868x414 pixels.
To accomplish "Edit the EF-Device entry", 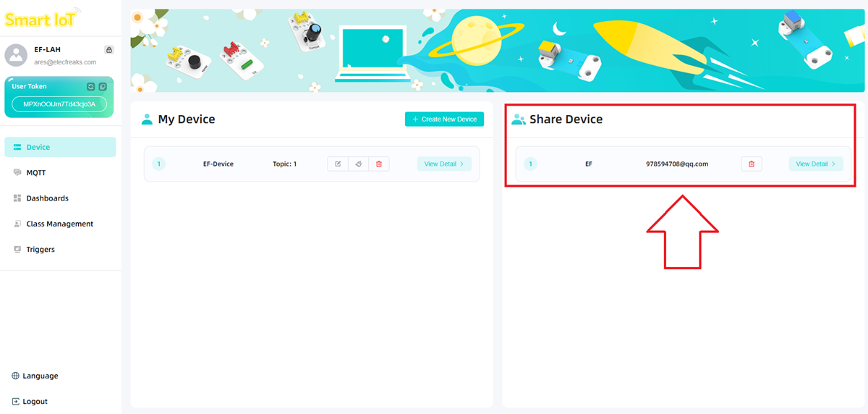I will point(338,164).
